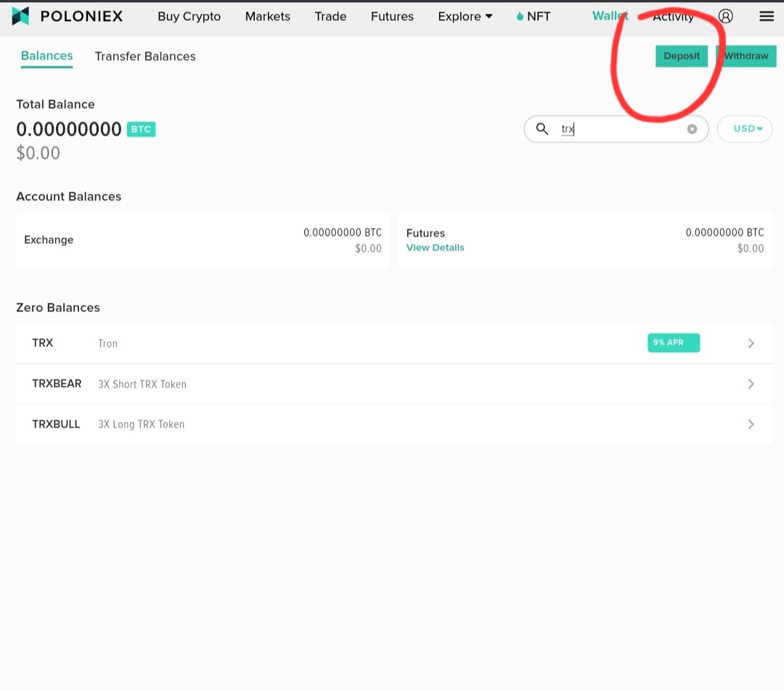Screen dimensions: 784x691
Task: Expand the TRXBEAR row chevron
Action: [x=751, y=383]
